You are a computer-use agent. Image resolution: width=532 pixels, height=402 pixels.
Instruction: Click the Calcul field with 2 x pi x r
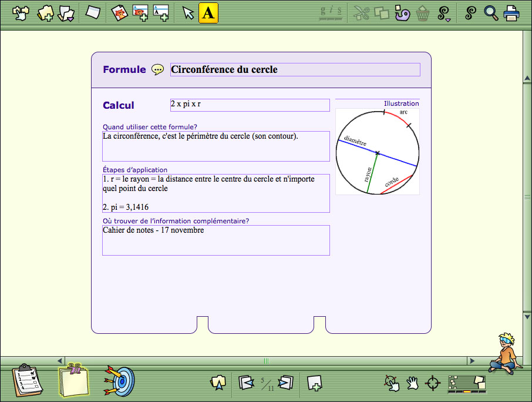(250, 105)
